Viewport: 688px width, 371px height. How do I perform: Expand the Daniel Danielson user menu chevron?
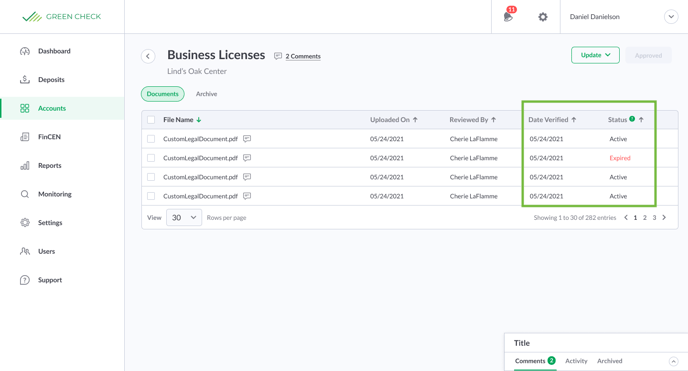[671, 17]
